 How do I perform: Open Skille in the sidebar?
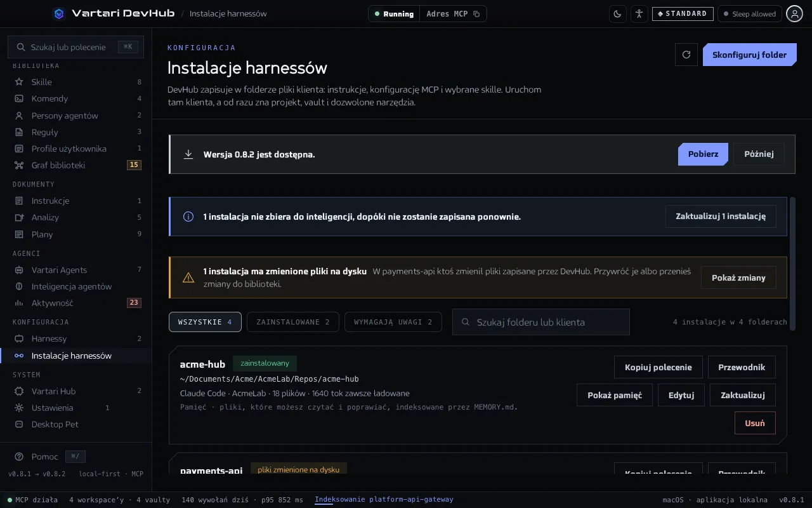76,82
